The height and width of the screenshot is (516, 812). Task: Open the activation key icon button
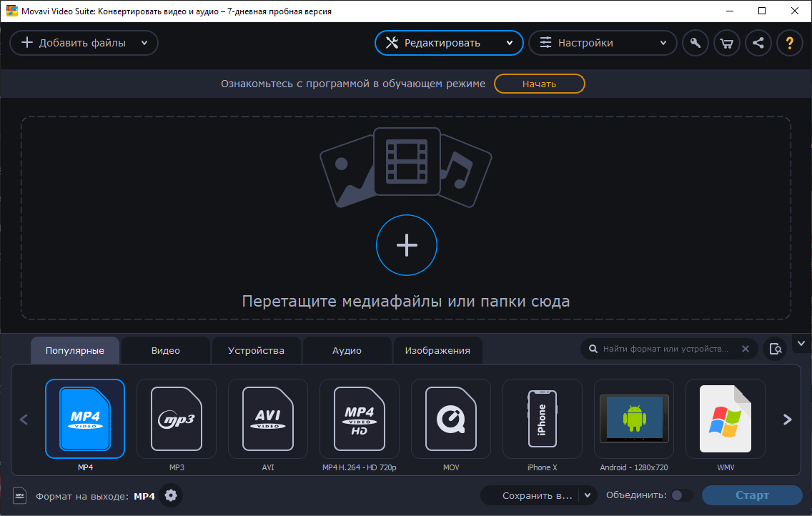[695, 43]
